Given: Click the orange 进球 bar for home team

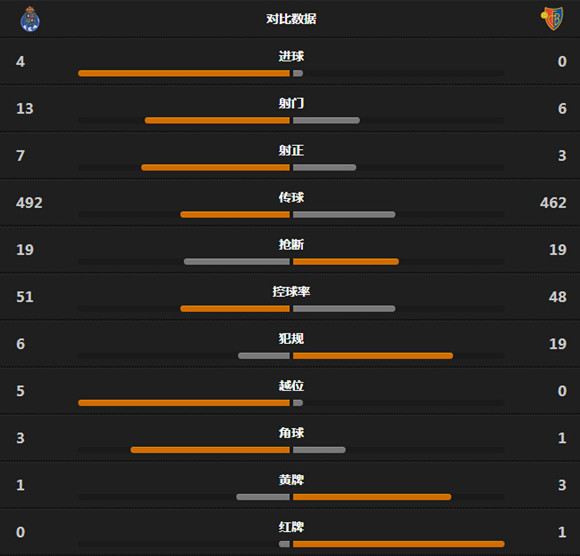Looking at the screenshot, I should click(x=184, y=73).
